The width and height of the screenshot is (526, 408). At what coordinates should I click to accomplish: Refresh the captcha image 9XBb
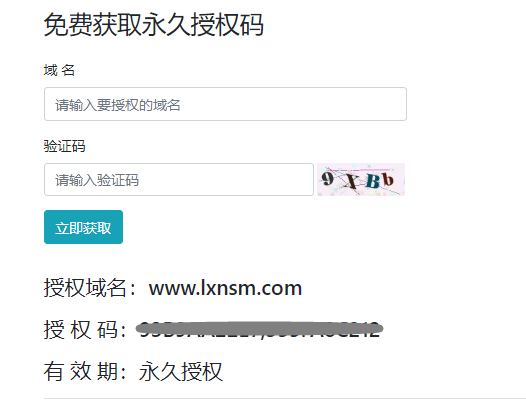[x=361, y=180]
